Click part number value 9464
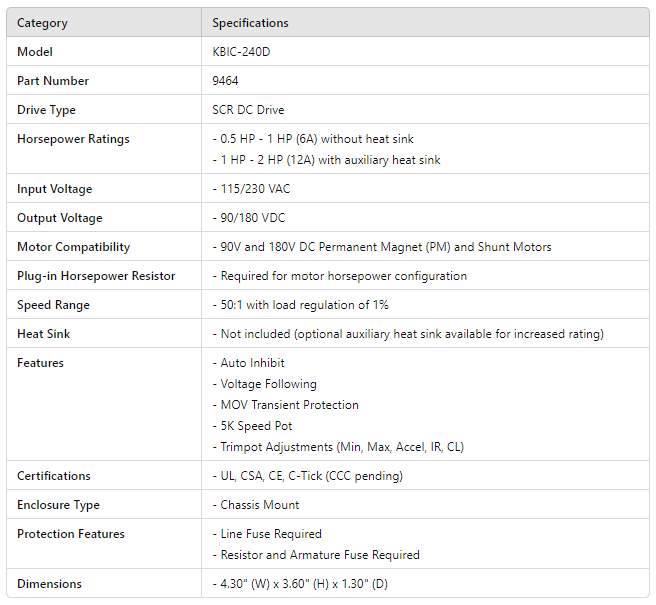Viewport: 656px width, 605px height. (x=225, y=81)
